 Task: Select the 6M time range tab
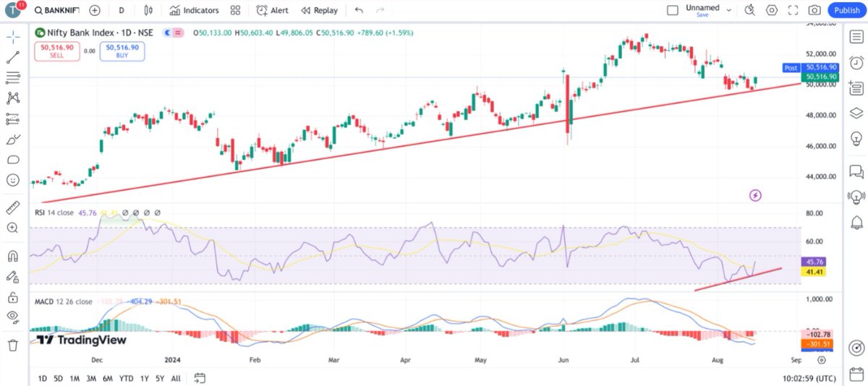click(x=108, y=378)
